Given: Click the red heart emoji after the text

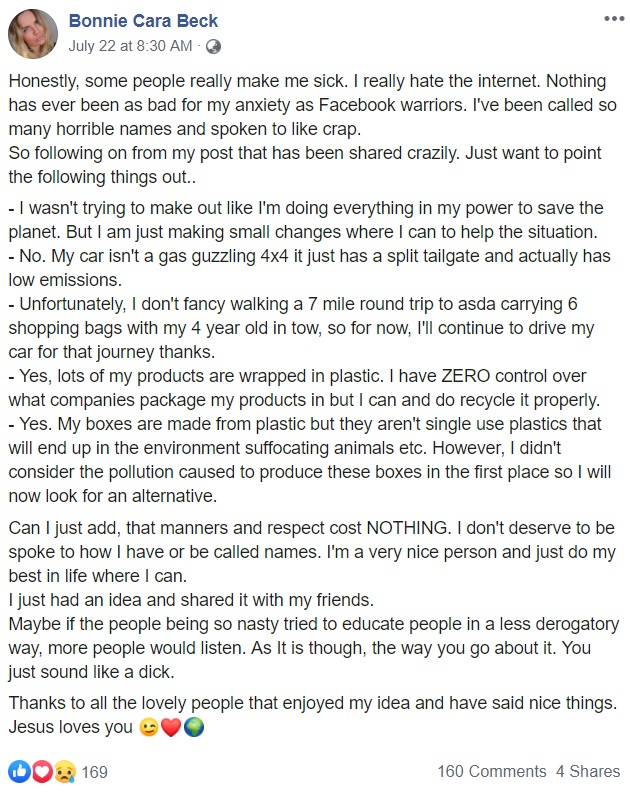Looking at the screenshot, I should pos(170,727).
